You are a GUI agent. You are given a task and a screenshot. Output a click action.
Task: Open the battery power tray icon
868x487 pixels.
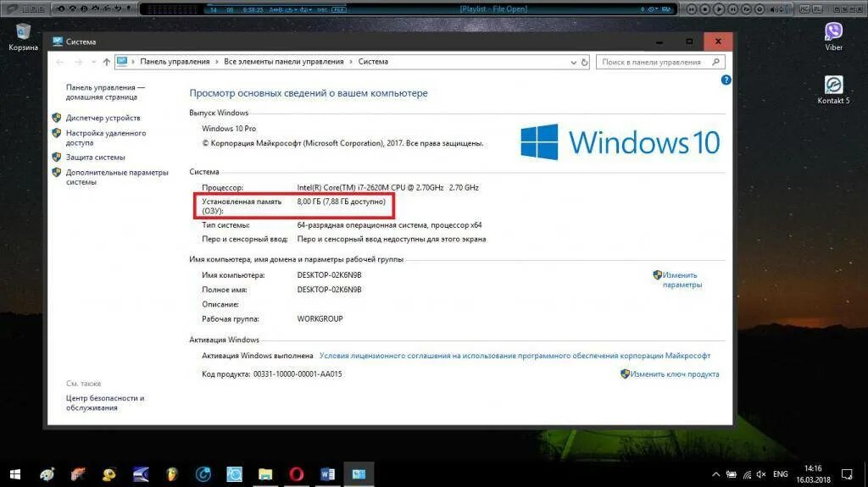[x=732, y=475]
